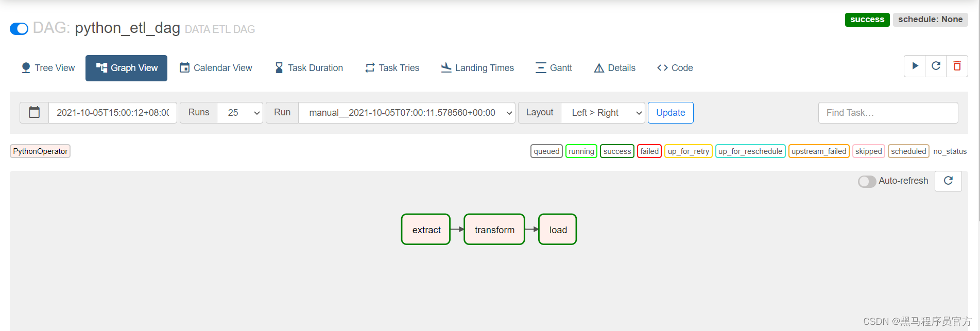
Task: Open the Task Duration tab
Action: click(x=309, y=68)
